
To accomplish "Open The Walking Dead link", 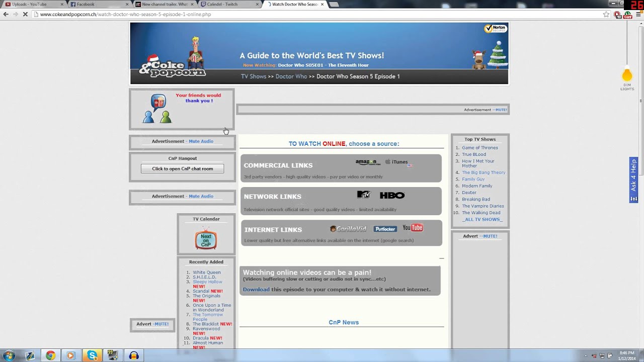I will coord(481,213).
